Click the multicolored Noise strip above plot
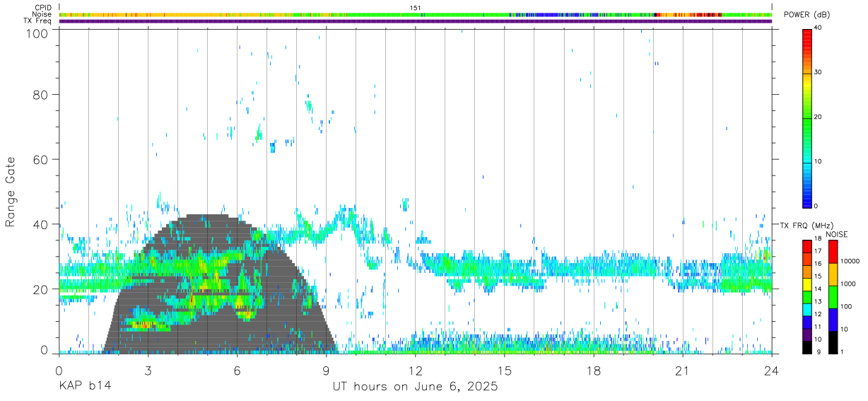 [x=415, y=14]
